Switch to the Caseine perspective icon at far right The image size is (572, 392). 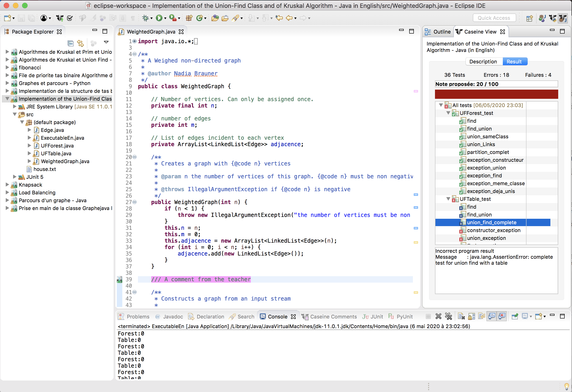click(563, 18)
